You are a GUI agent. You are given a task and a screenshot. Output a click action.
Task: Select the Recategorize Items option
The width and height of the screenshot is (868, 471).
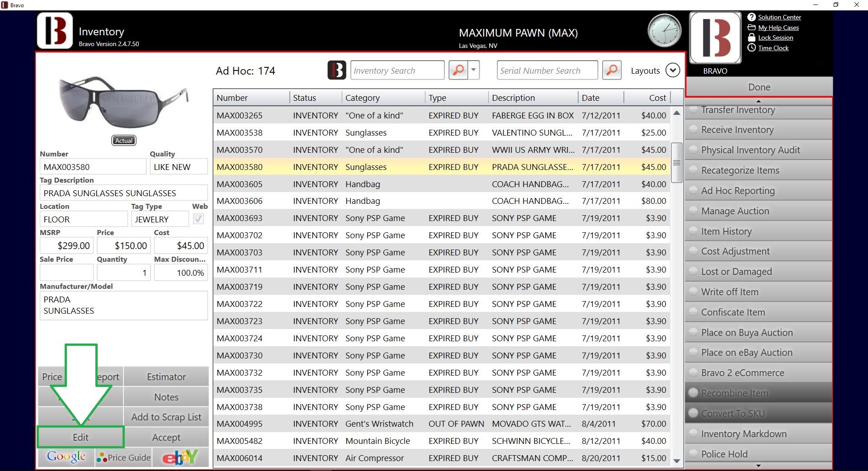click(x=759, y=170)
